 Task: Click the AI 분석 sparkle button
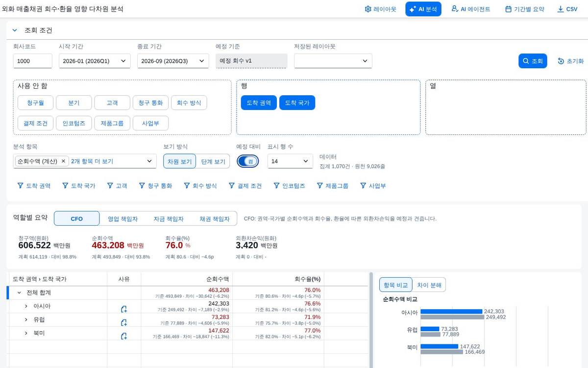tap(423, 9)
